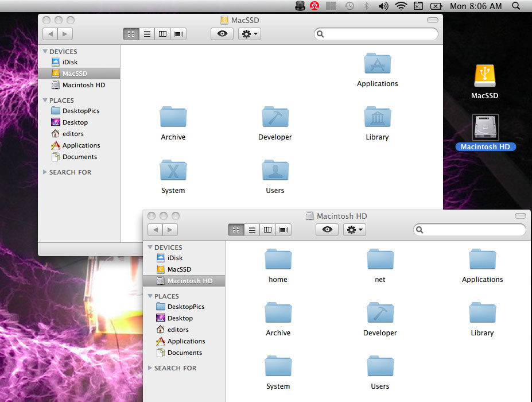Open net folder in Macintosh HD window

click(380, 260)
